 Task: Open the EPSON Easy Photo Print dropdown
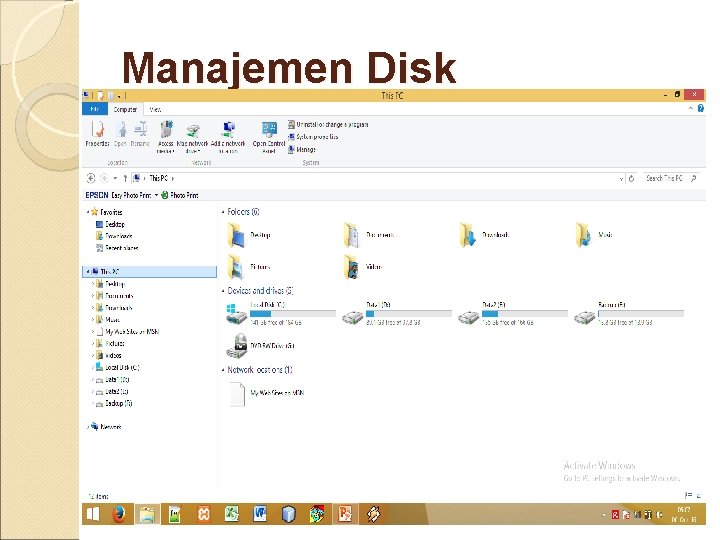[x=156, y=195]
